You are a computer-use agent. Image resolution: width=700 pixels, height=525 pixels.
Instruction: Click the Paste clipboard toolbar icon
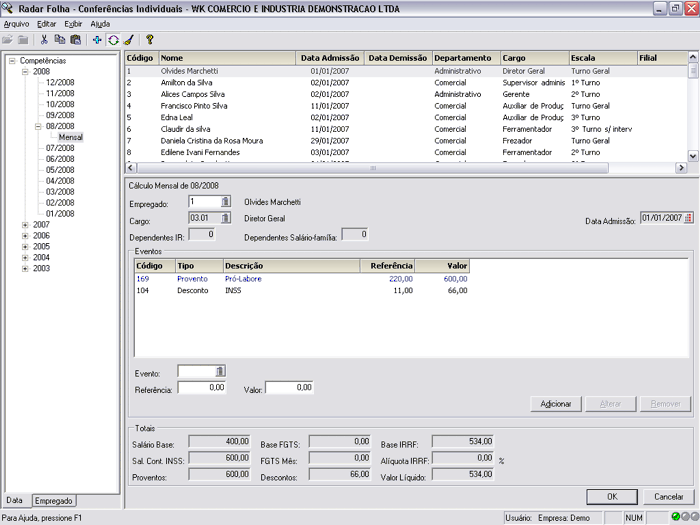(75, 40)
